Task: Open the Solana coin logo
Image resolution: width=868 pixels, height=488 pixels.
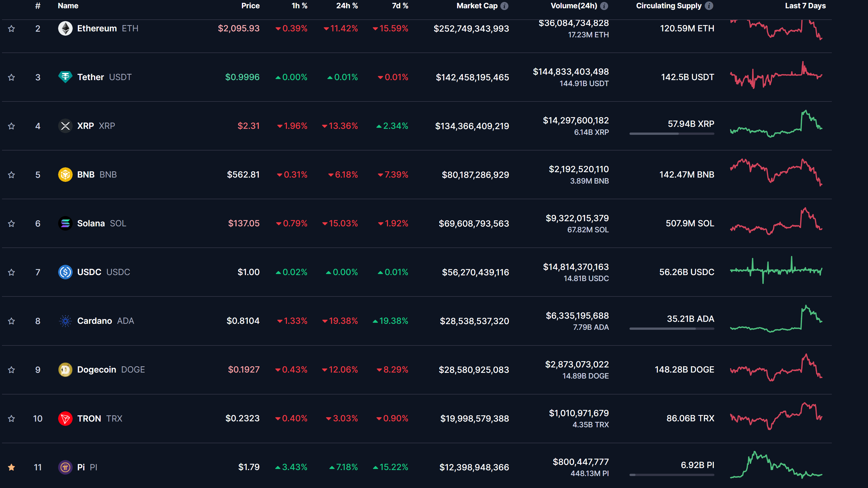Action: click(x=65, y=223)
